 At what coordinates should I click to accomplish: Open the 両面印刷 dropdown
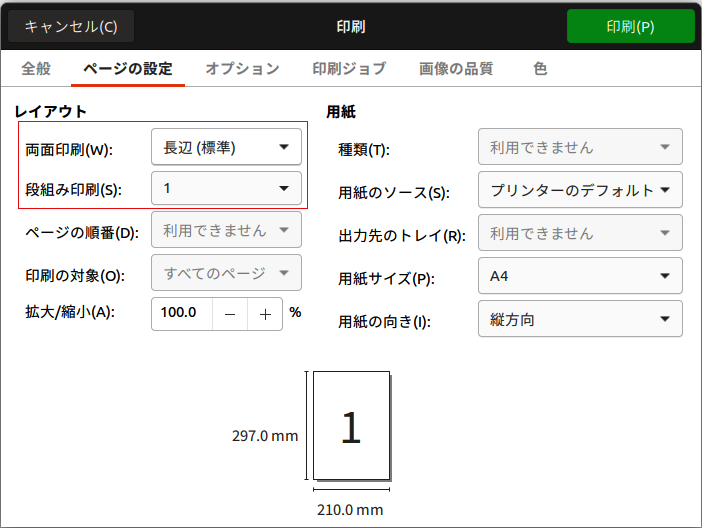click(226, 148)
